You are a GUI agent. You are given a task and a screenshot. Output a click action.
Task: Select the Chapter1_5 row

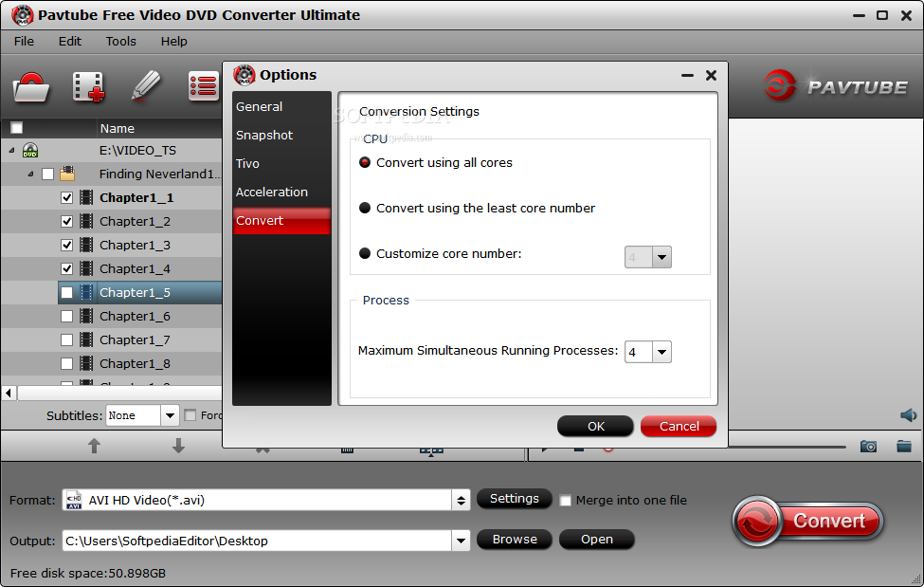tap(139, 293)
